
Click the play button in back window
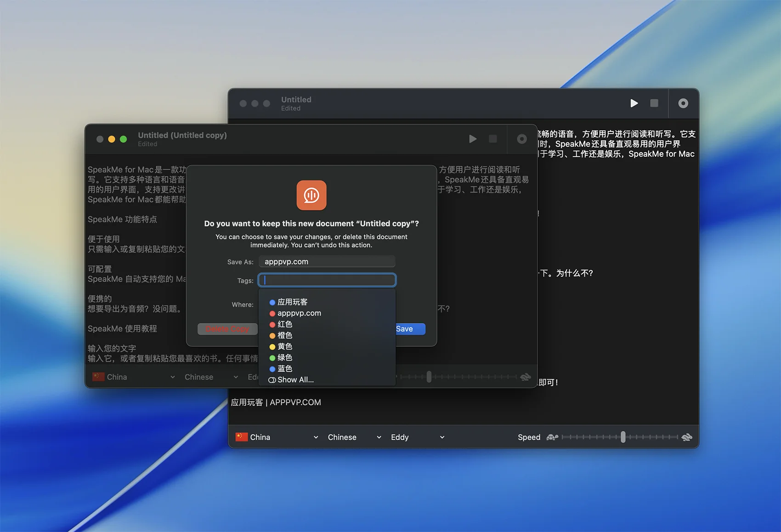tap(634, 103)
